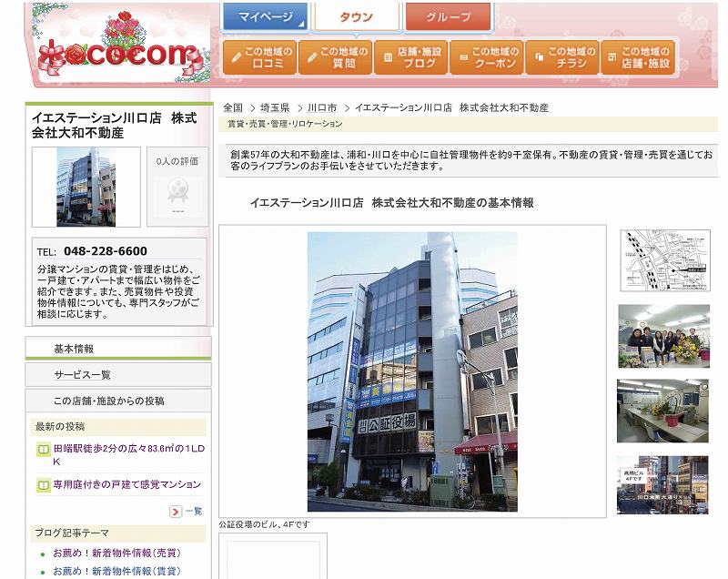Click pencil icon on 質問 button
Screen dimensions: 728x579
[312, 57]
